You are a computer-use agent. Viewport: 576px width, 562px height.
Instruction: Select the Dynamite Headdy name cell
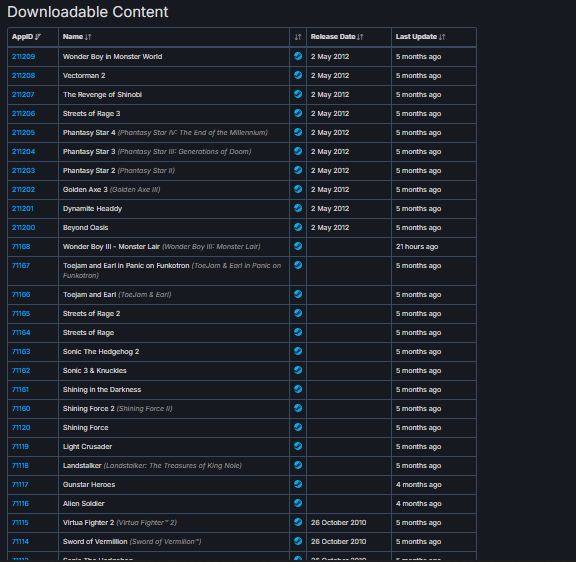(x=174, y=209)
